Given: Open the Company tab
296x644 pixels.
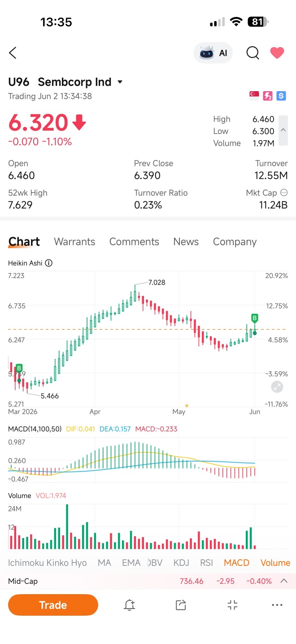Looking at the screenshot, I should (x=235, y=242).
